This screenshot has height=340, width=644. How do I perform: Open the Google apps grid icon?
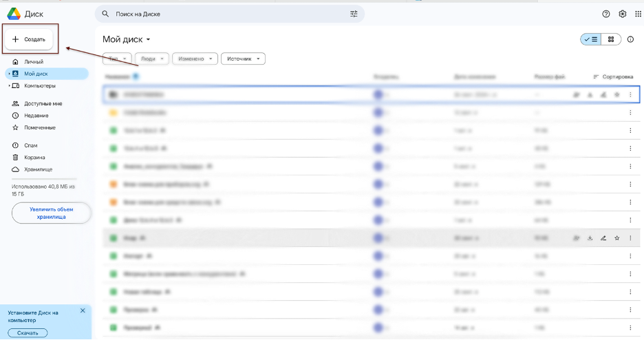pyautogui.click(x=638, y=14)
